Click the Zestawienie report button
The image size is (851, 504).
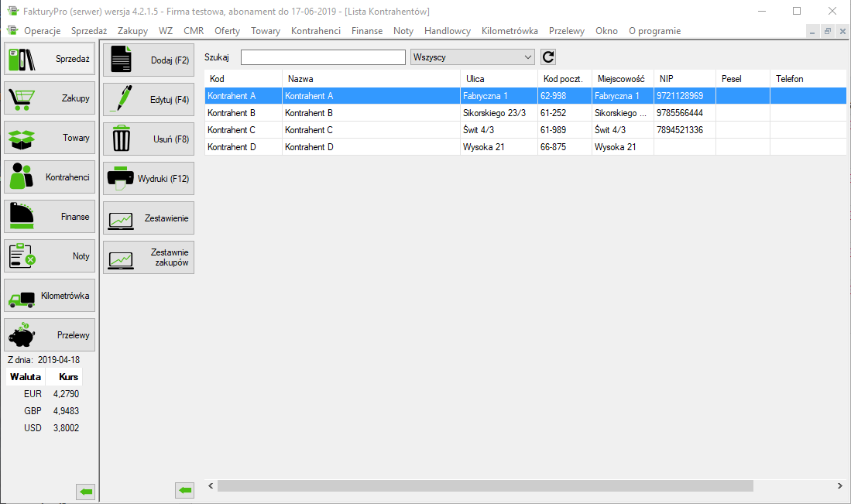point(148,218)
